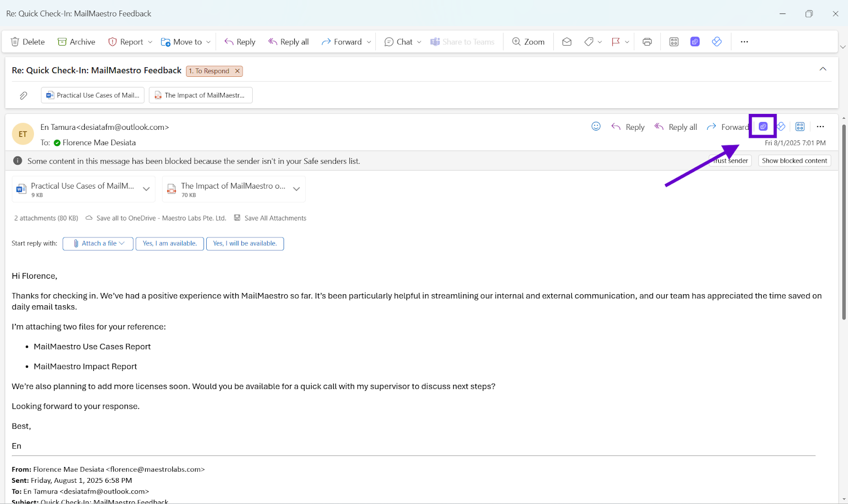Expand the Move to dropdown arrow
This screenshot has width=848, height=504.
coord(208,42)
